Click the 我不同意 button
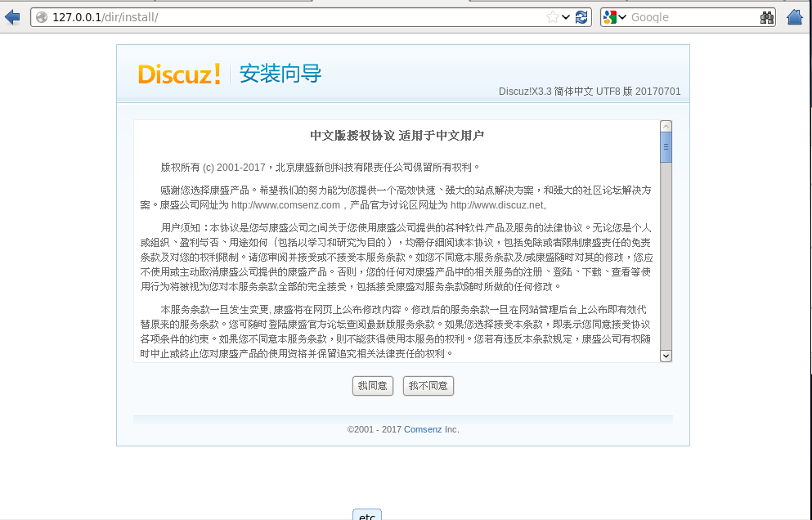 click(428, 386)
